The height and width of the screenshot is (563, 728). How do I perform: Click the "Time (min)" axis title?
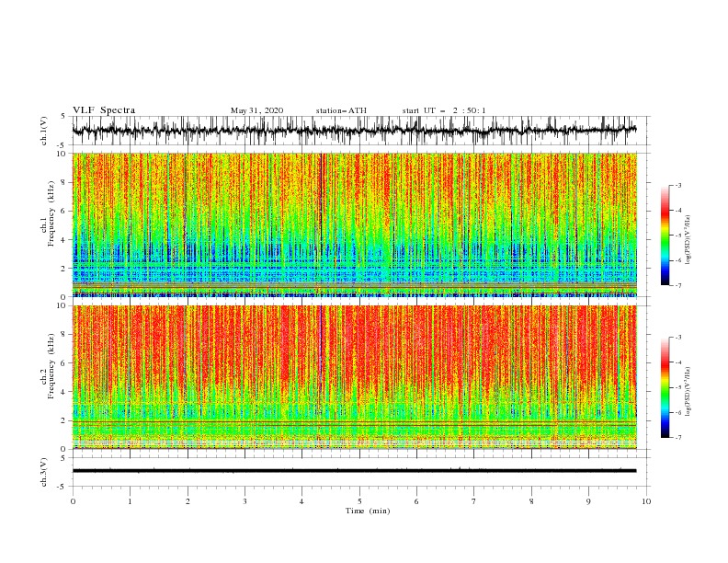coord(368,511)
